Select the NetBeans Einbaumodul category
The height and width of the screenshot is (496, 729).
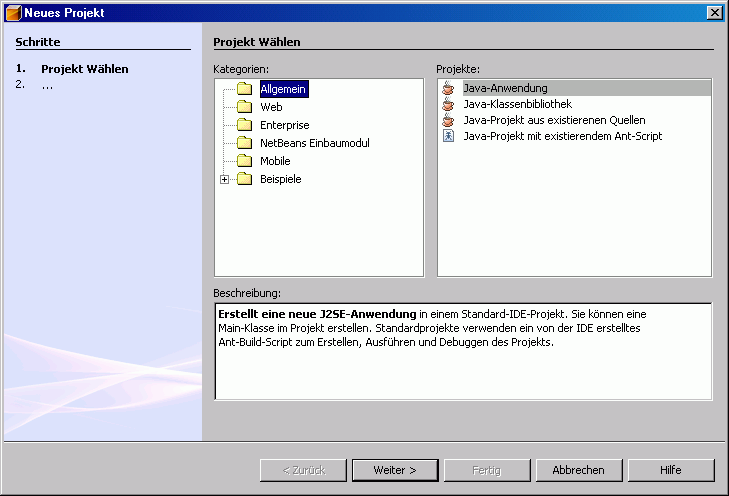point(315,143)
